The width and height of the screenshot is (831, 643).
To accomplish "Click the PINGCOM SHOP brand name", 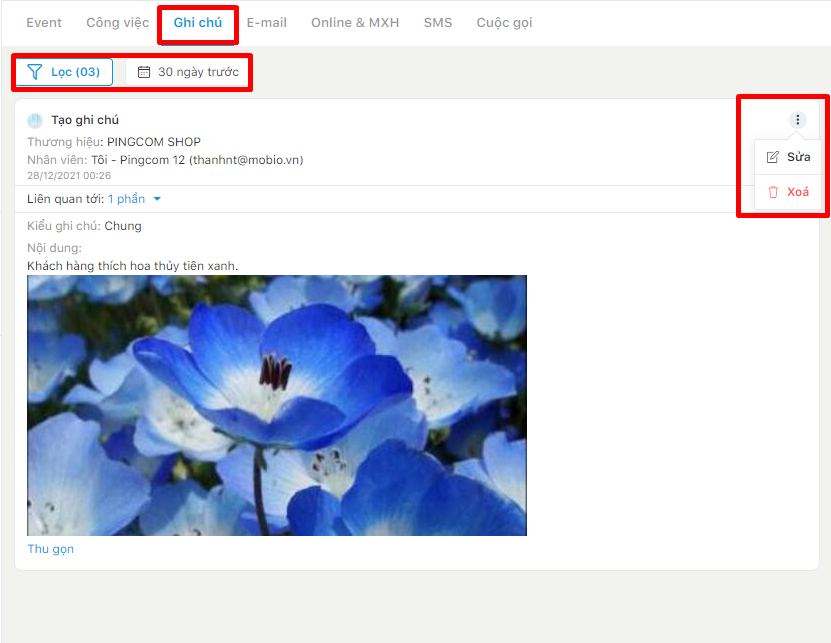I will 154,142.
